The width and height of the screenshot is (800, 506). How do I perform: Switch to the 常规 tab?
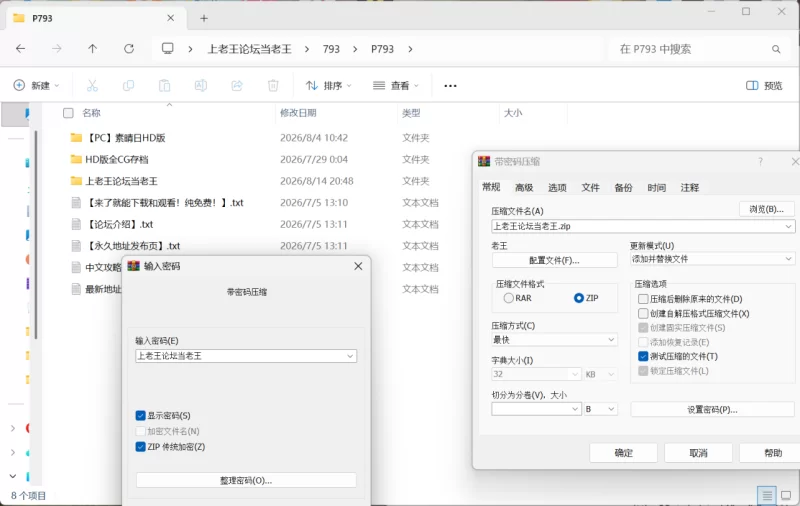click(491, 187)
